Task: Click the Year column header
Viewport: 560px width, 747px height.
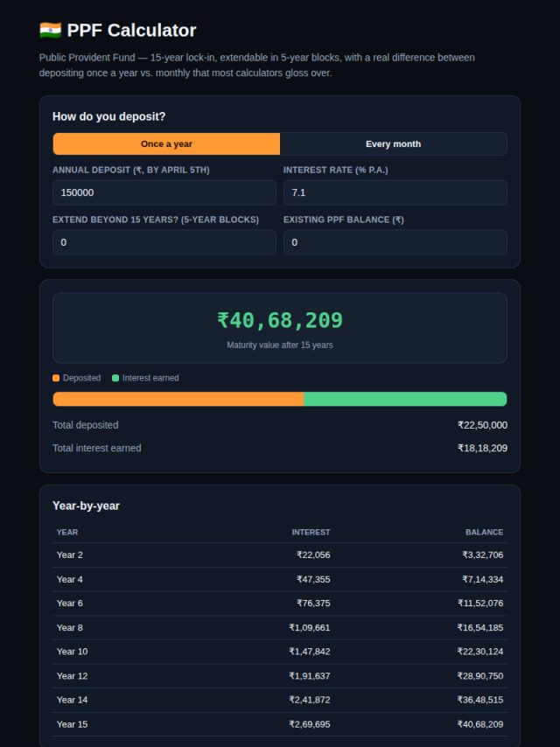Action: tap(67, 532)
